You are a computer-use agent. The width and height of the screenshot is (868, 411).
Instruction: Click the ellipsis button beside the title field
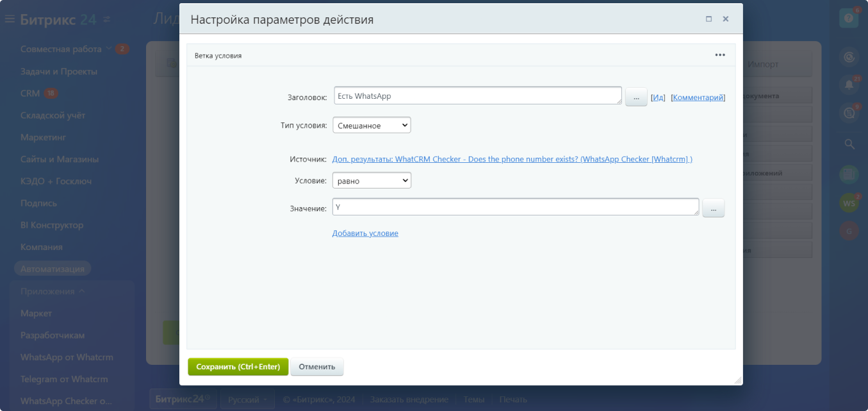coord(635,97)
